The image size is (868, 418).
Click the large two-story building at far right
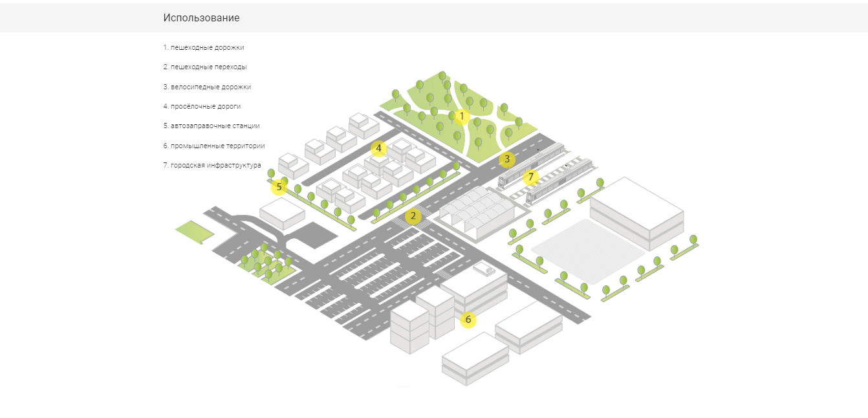[637, 210]
